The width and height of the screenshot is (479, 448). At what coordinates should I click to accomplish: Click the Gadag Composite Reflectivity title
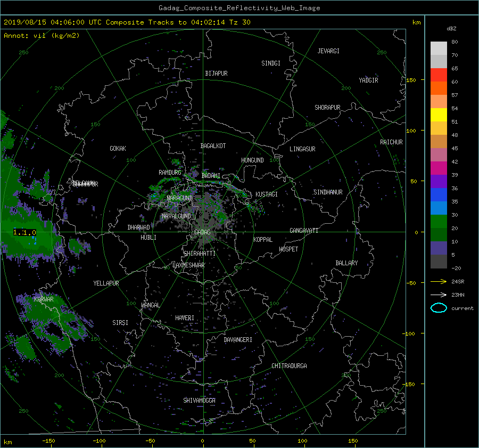point(240,8)
